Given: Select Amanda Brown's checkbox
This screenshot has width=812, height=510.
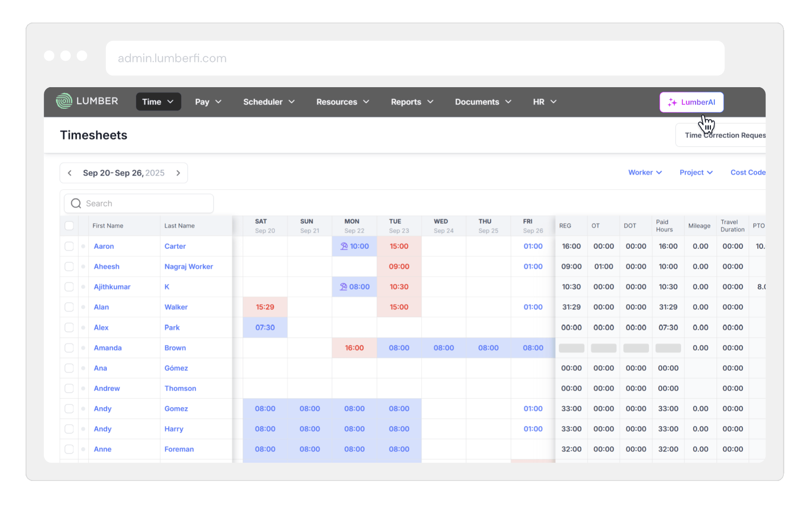Looking at the screenshot, I should pos(69,348).
